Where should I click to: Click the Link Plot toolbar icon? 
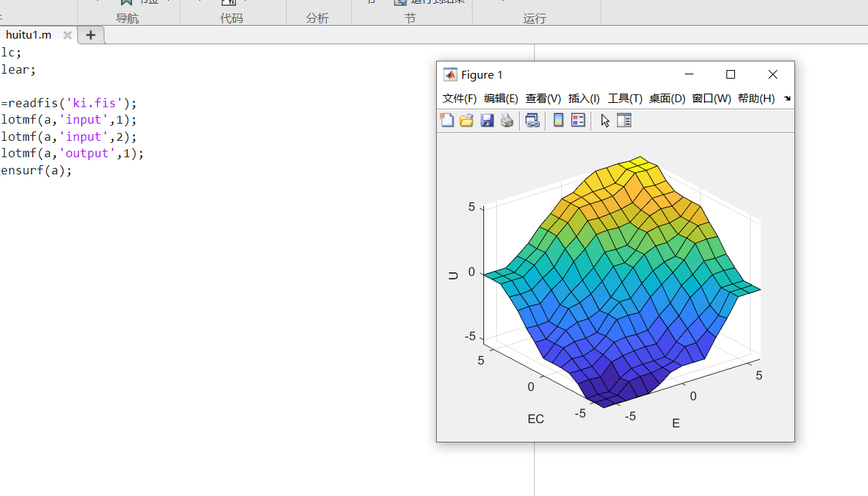[532, 121]
